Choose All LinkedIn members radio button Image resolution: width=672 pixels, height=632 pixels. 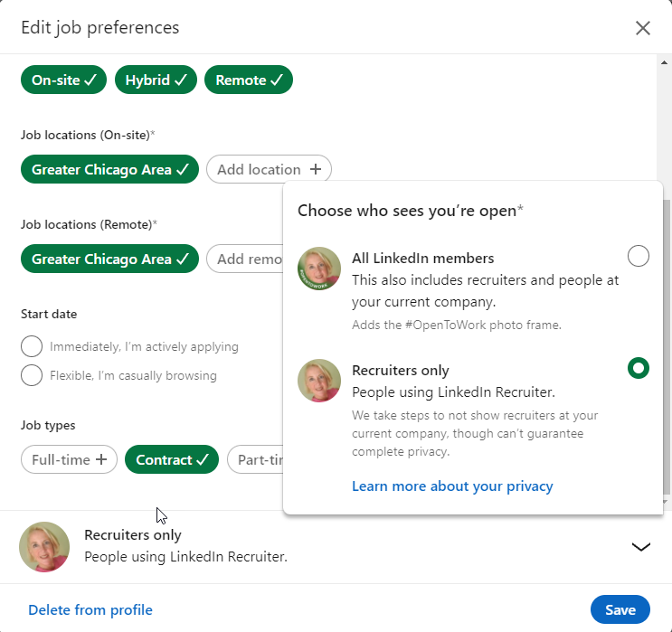click(x=639, y=256)
